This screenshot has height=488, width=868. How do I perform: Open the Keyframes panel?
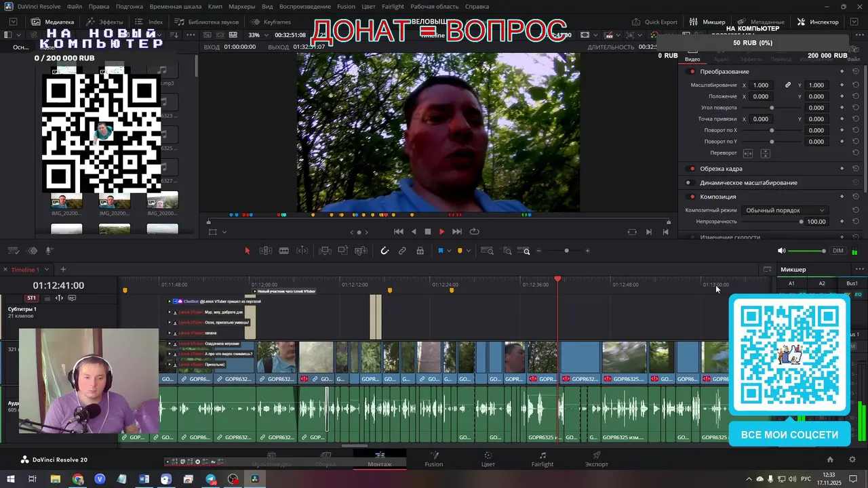tap(271, 22)
